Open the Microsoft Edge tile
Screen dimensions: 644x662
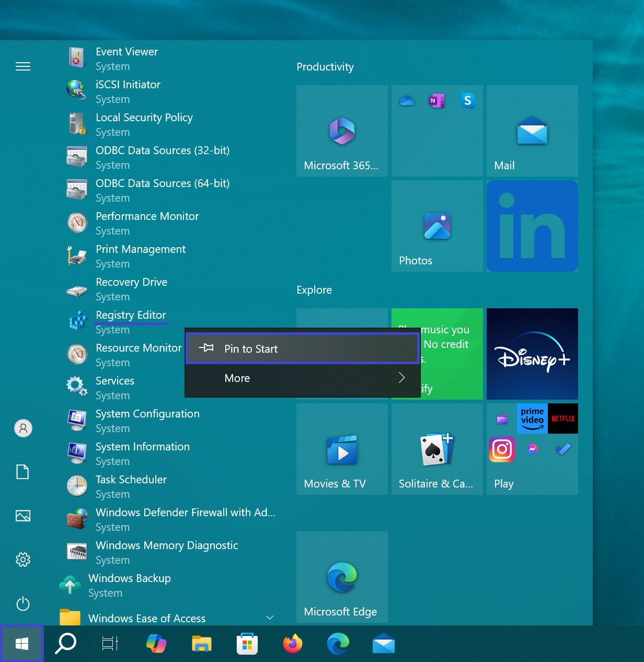tap(342, 577)
